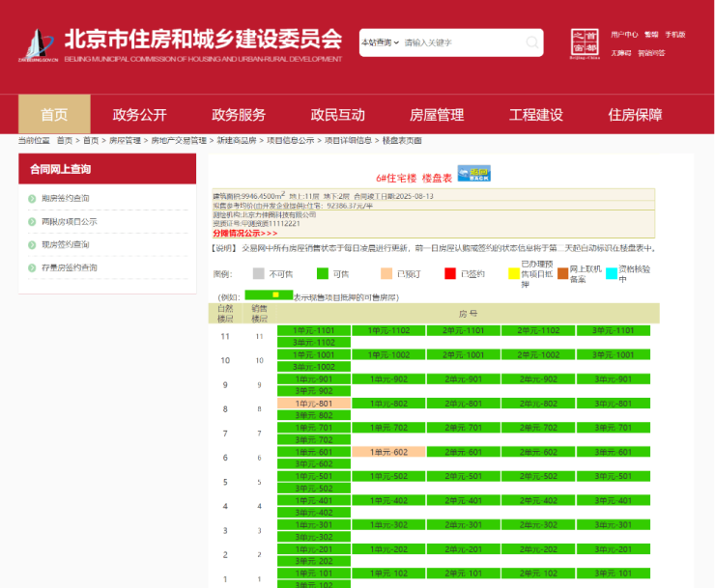Click the search magnifier icon
Image resolution: width=715 pixels, height=588 pixels.
[532, 42]
